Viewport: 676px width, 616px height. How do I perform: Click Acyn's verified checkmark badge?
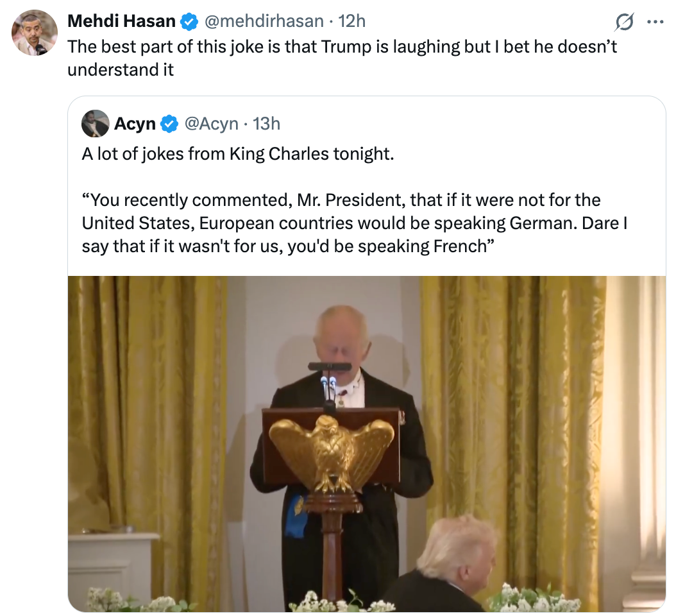169,123
